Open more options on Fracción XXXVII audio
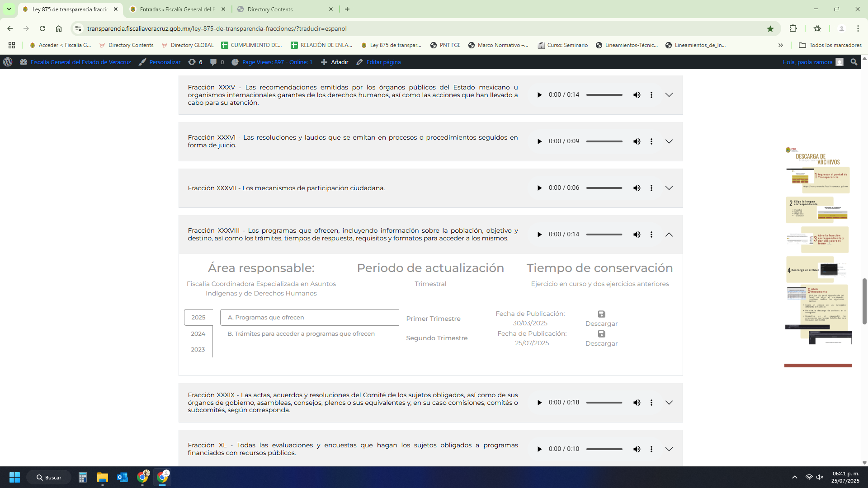 point(651,188)
